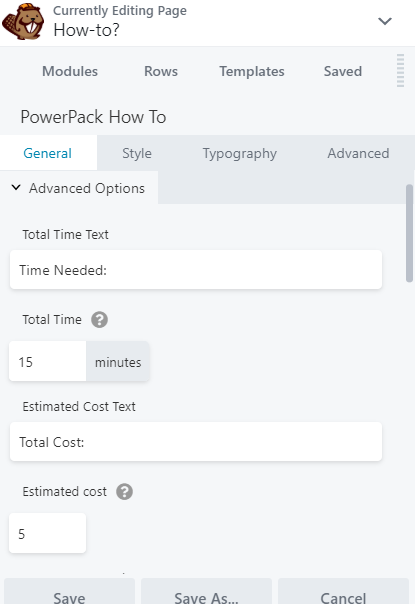The image size is (415, 604).
Task: Click the Total Time Text input field
Action: tap(196, 270)
